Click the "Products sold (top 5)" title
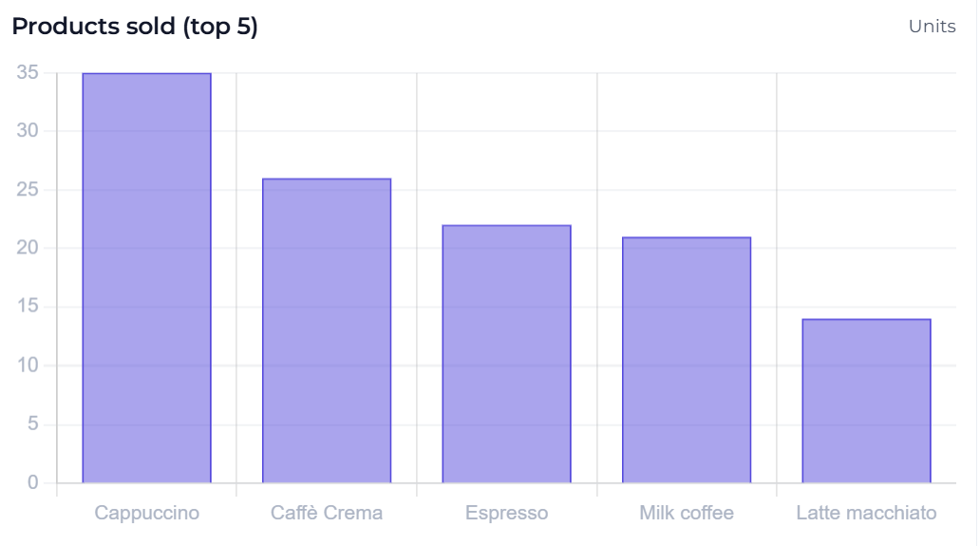Screen dimensions: 980x546 135,27
